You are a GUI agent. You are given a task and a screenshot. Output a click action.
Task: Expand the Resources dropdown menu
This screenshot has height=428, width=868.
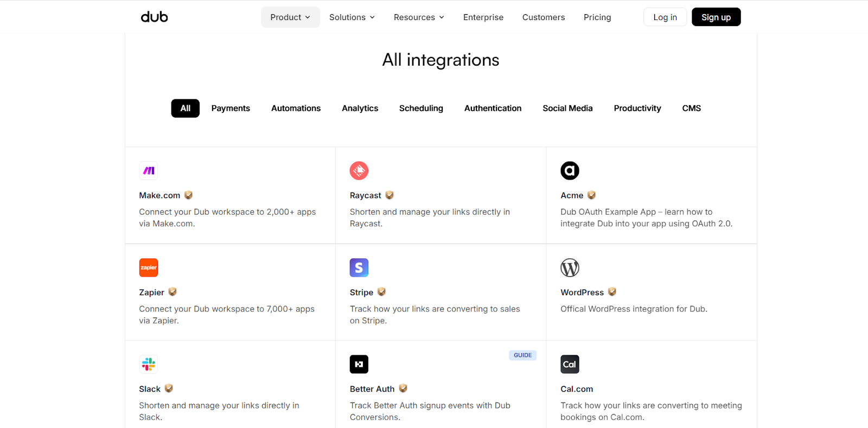coord(419,17)
